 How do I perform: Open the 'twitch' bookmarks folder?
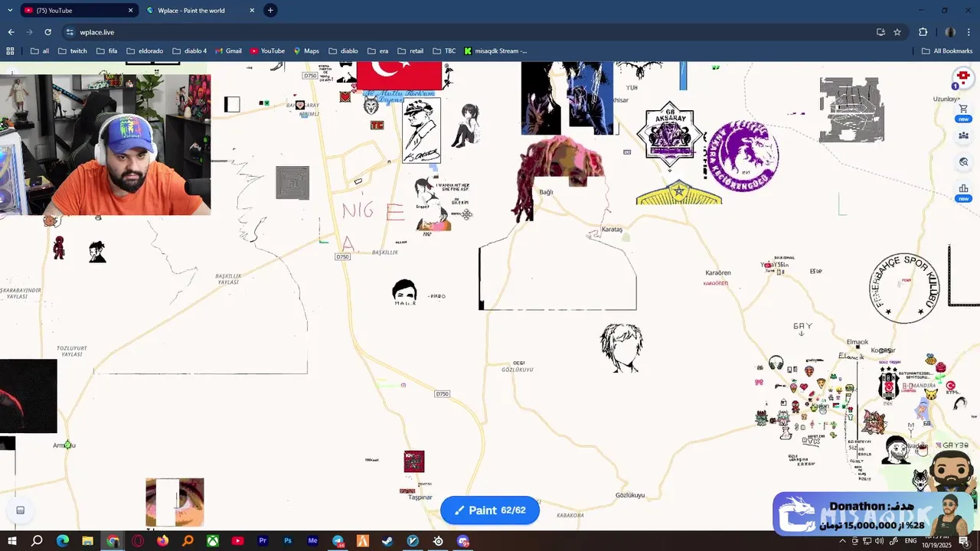click(73, 51)
